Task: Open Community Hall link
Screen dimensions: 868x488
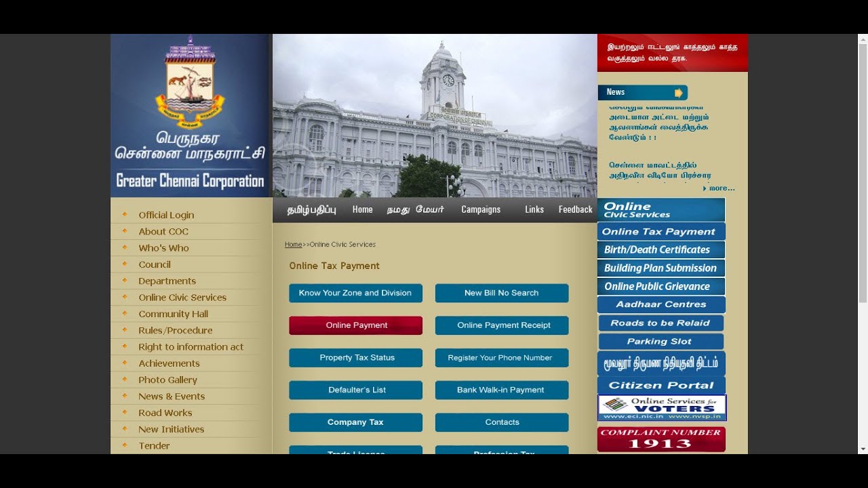Action: click(173, 314)
